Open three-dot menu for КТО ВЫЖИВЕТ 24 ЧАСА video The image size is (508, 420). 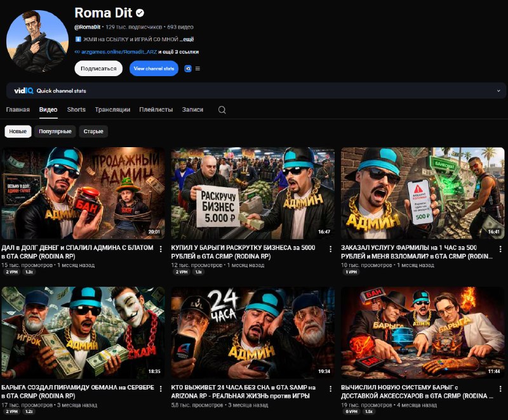click(330, 389)
